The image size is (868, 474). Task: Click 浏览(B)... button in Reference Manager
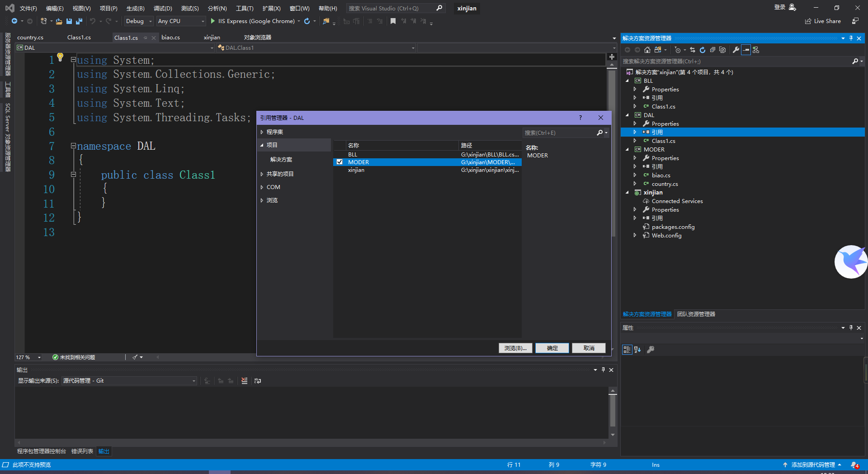point(515,348)
